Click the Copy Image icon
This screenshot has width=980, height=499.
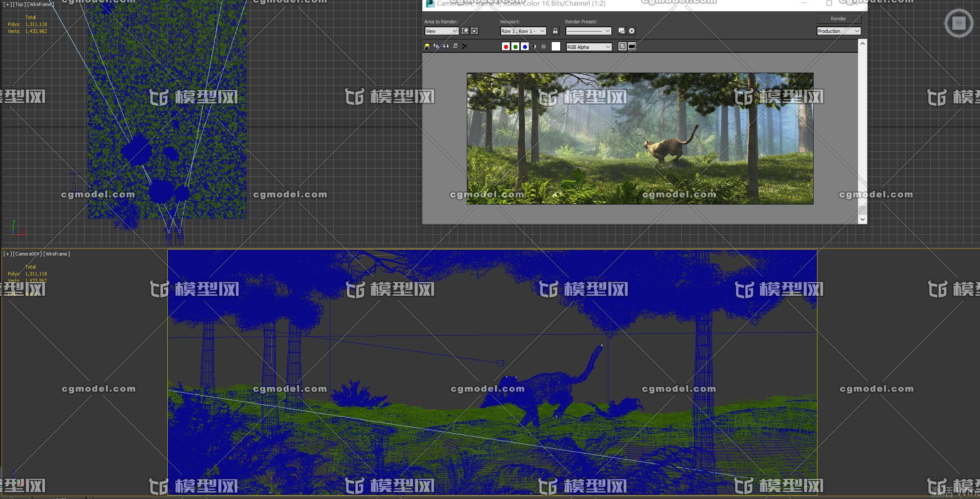click(436, 46)
